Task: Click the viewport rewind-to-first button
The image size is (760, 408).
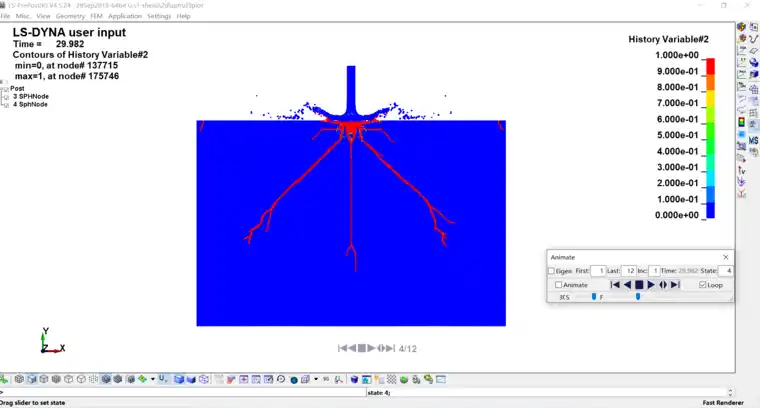Action: 342,348
